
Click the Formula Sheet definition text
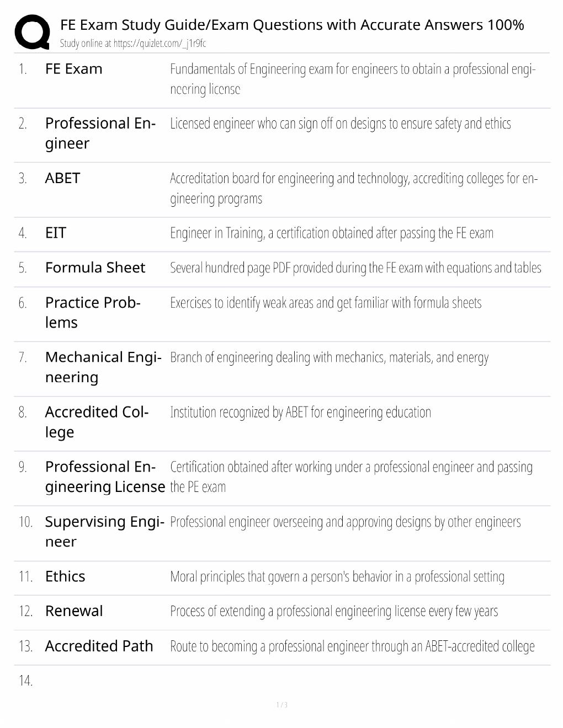355,268
